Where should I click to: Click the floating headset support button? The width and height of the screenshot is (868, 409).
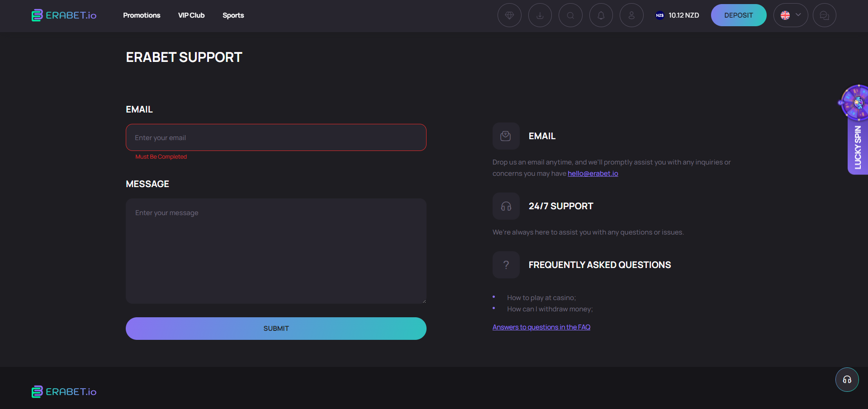(x=847, y=380)
